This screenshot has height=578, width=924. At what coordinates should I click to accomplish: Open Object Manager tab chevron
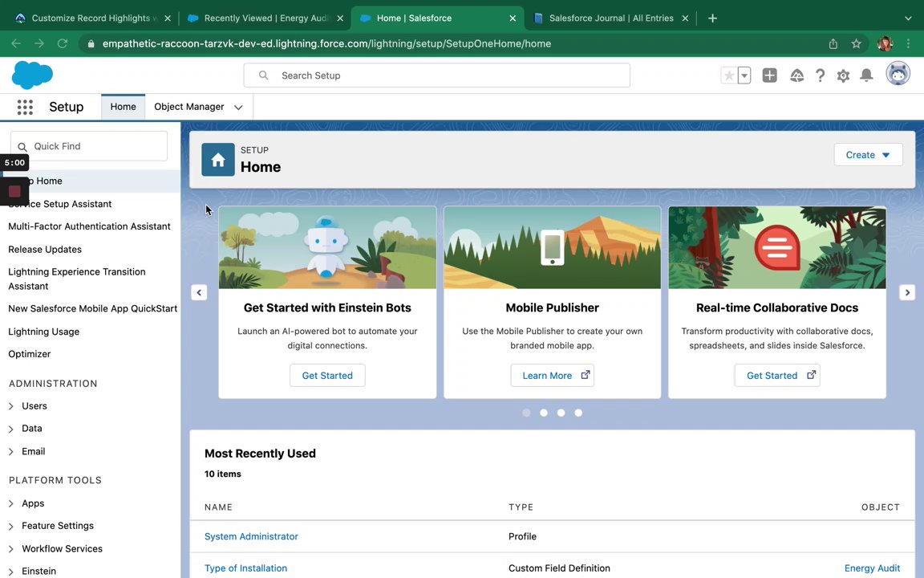click(x=238, y=108)
